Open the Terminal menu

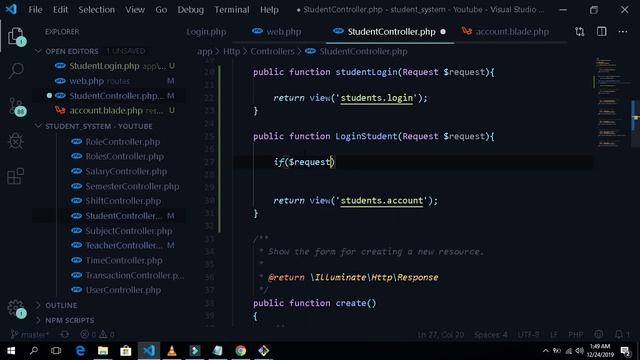point(231,9)
